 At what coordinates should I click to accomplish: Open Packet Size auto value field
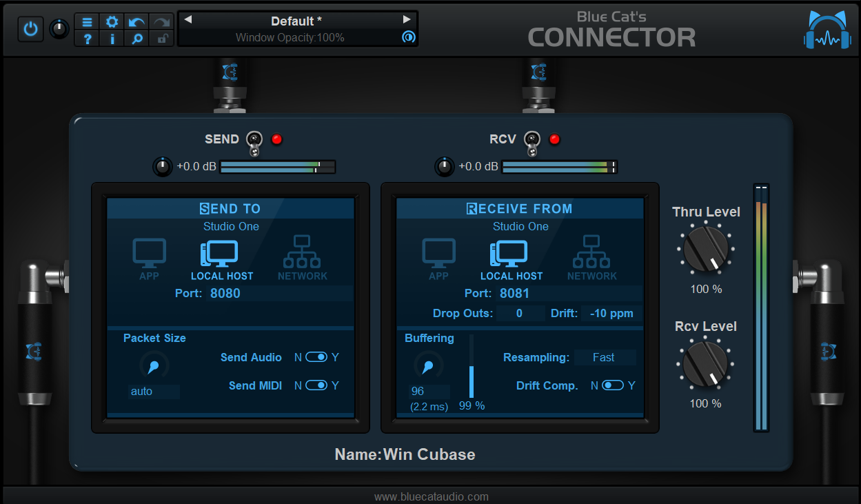154,392
